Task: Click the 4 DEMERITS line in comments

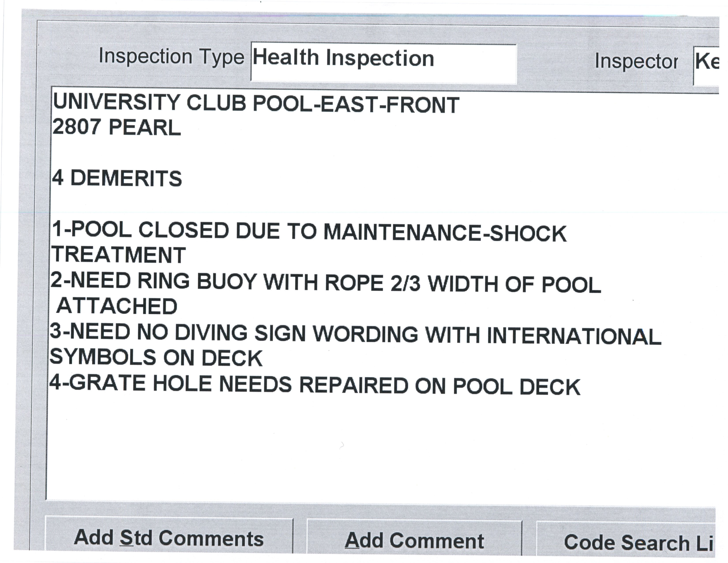Action: pyautogui.click(x=117, y=178)
